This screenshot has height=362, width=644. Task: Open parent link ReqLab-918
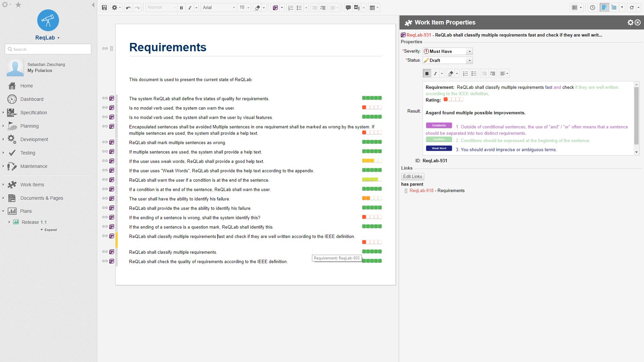pos(421,191)
